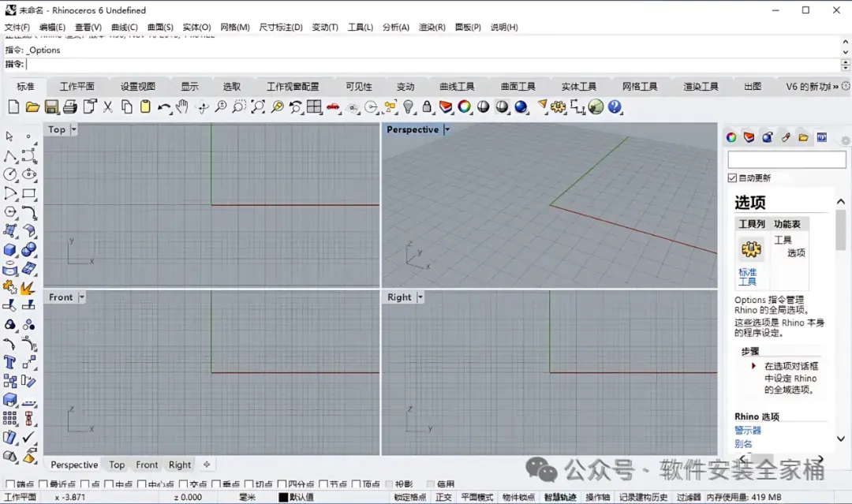Open the Perspective viewport dropdown arrow
This screenshot has height=504, width=852.
tap(447, 129)
